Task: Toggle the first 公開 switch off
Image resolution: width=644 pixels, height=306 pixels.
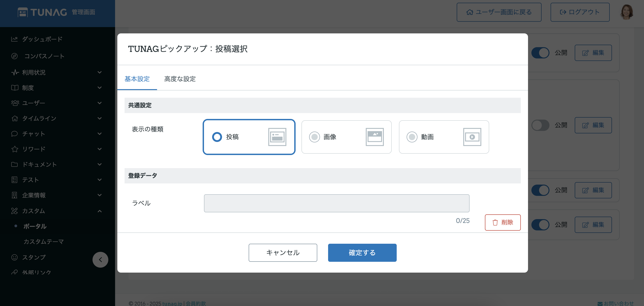Action: point(540,53)
